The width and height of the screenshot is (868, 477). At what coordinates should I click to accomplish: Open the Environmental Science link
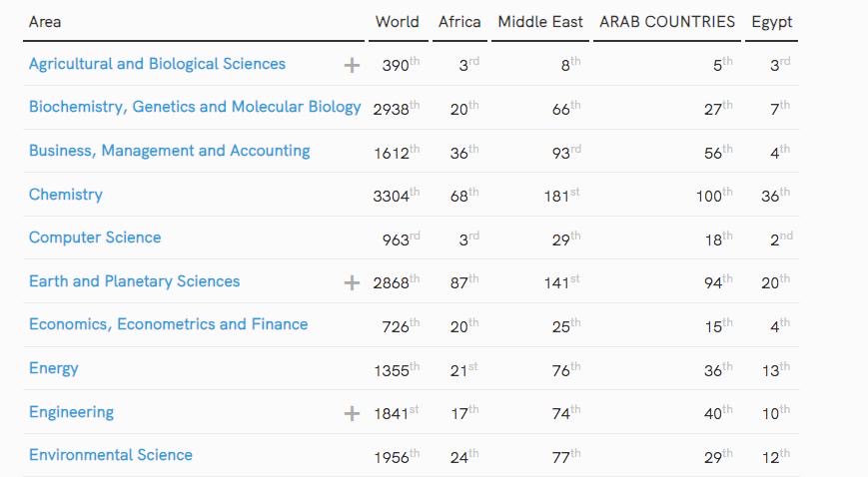(x=111, y=455)
